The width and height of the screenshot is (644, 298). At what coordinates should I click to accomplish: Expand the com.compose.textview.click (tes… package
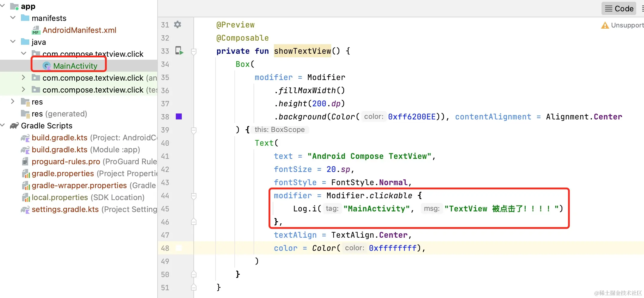24,89
